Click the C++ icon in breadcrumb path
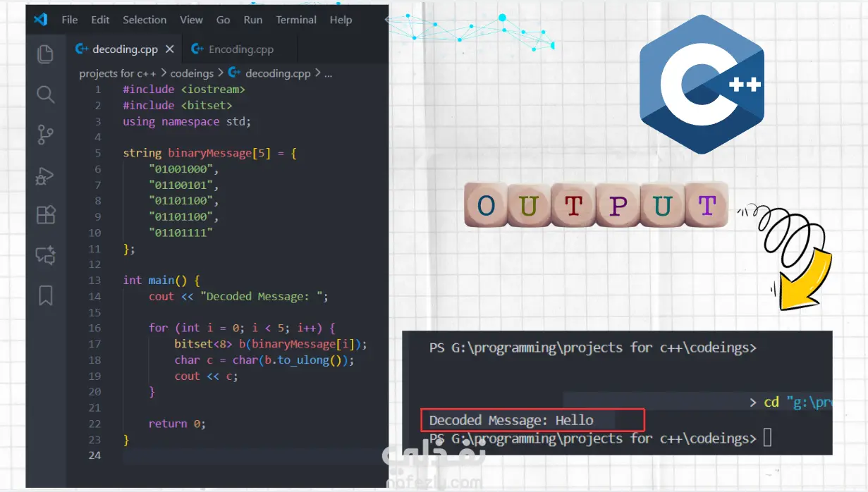The image size is (868, 492). [235, 73]
